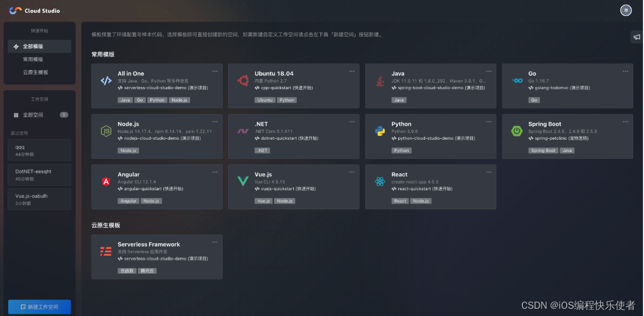Click the Spring Boot tag
This screenshot has height=316, width=644.
[x=544, y=151]
